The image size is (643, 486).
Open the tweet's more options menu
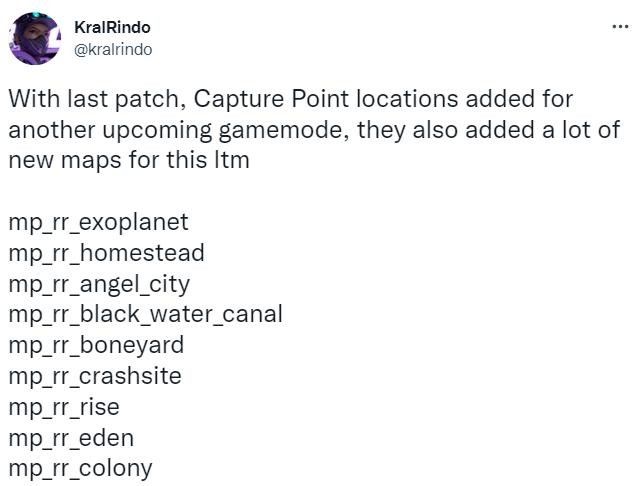(x=621, y=26)
